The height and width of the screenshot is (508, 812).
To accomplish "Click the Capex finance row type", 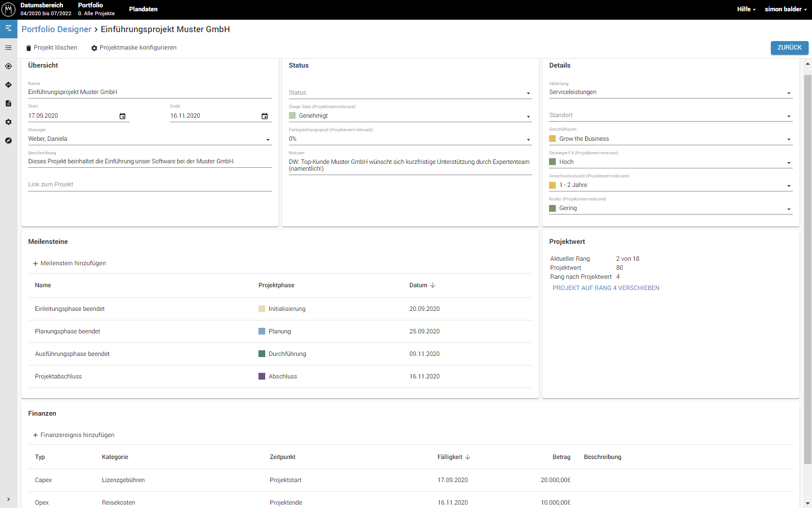I will click(43, 480).
